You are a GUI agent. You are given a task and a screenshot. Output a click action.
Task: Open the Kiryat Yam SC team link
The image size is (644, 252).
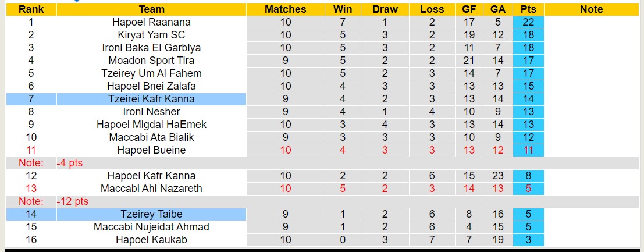(x=151, y=35)
